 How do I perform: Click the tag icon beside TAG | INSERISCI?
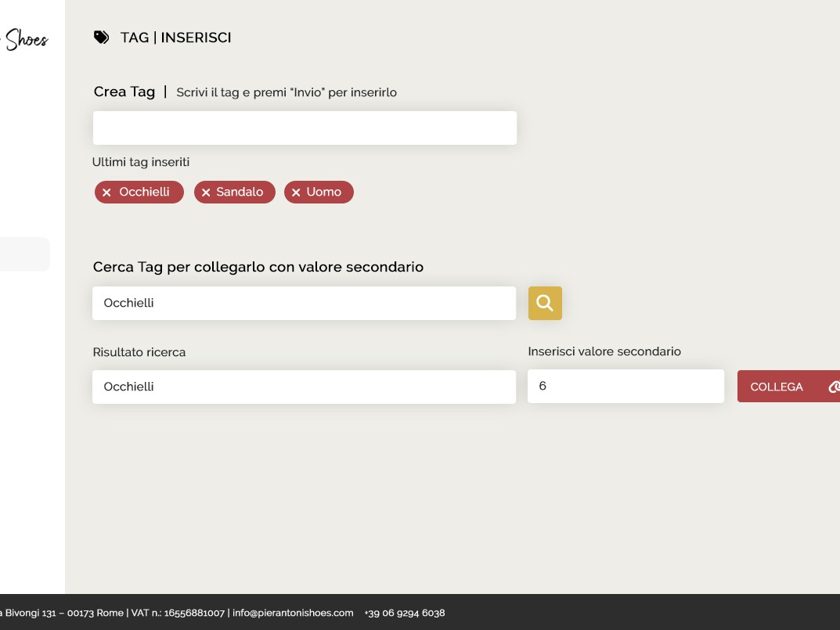click(x=102, y=38)
